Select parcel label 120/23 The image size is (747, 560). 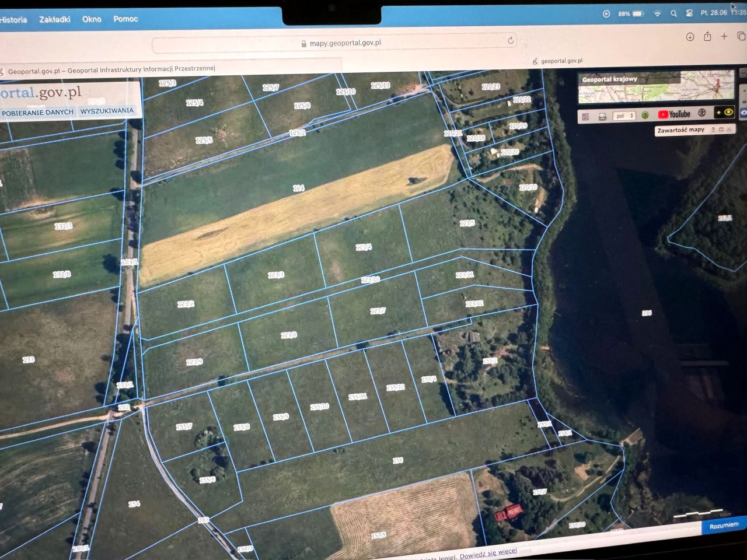pyautogui.click(x=491, y=87)
